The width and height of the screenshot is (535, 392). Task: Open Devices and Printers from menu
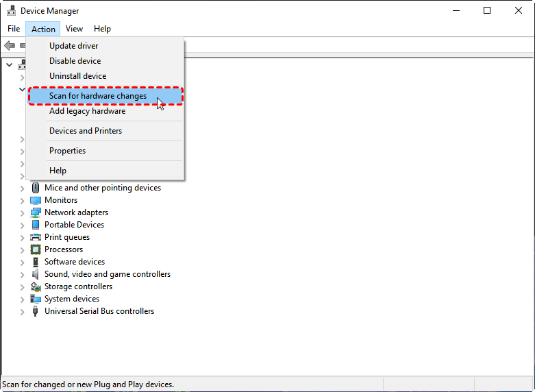point(86,131)
